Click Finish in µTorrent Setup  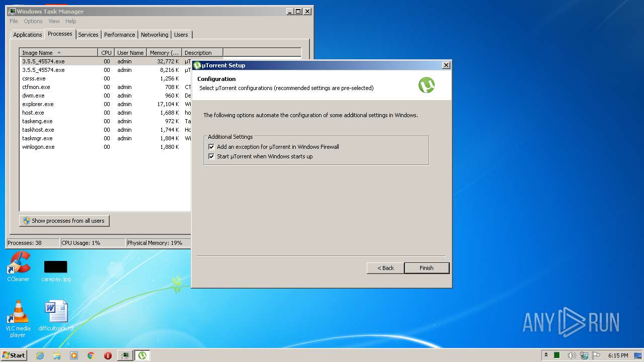(x=427, y=268)
